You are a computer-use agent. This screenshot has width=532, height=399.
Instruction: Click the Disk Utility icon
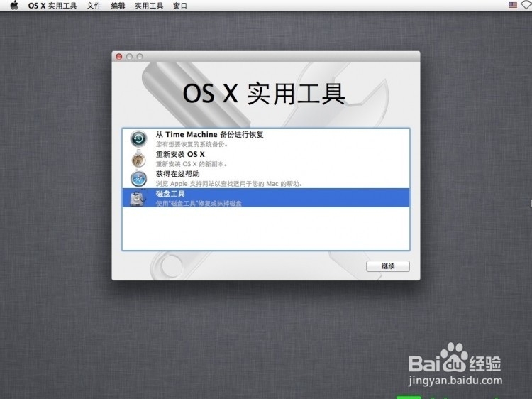(138, 198)
